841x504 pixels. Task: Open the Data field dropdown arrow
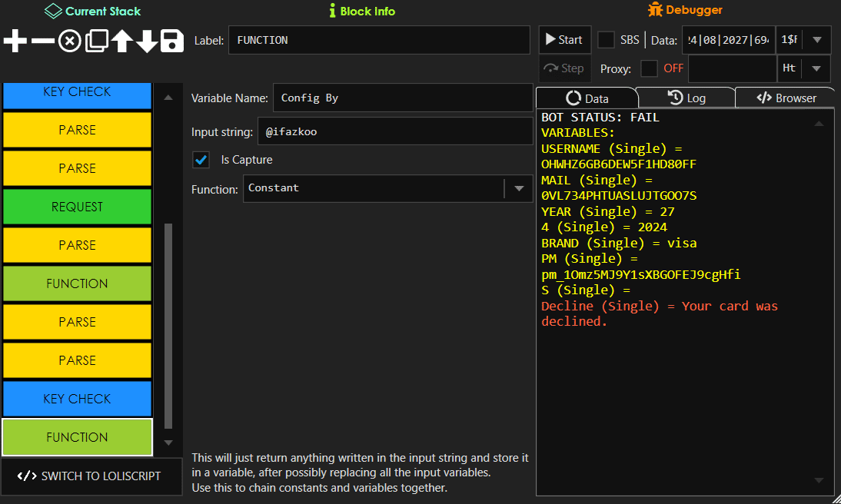(817, 40)
